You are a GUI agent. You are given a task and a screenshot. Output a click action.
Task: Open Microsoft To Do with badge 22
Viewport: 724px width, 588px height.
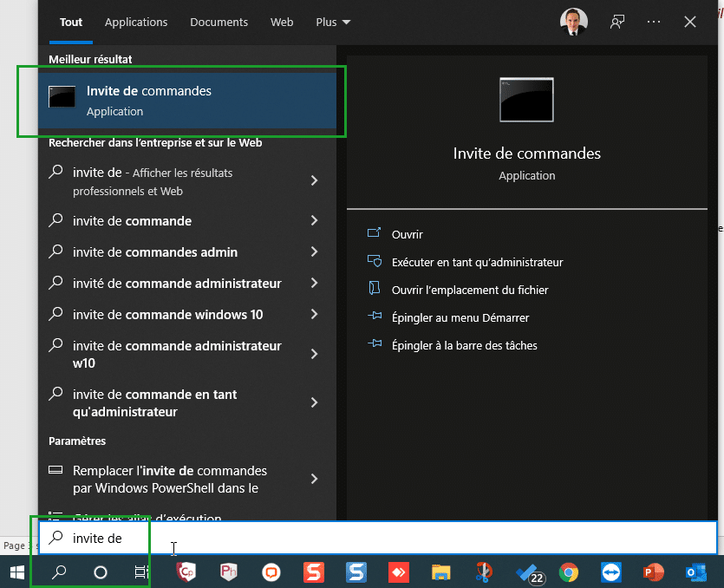[x=530, y=573]
